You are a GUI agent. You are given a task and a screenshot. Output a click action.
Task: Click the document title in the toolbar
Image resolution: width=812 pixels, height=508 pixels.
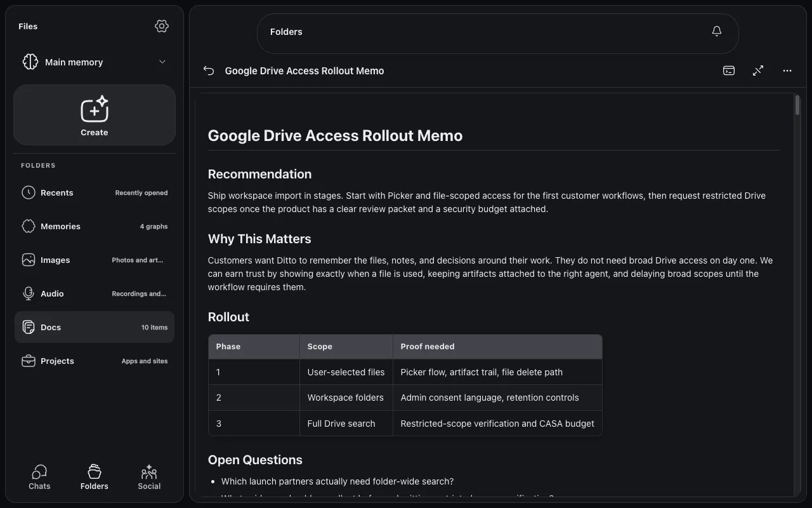(x=304, y=70)
